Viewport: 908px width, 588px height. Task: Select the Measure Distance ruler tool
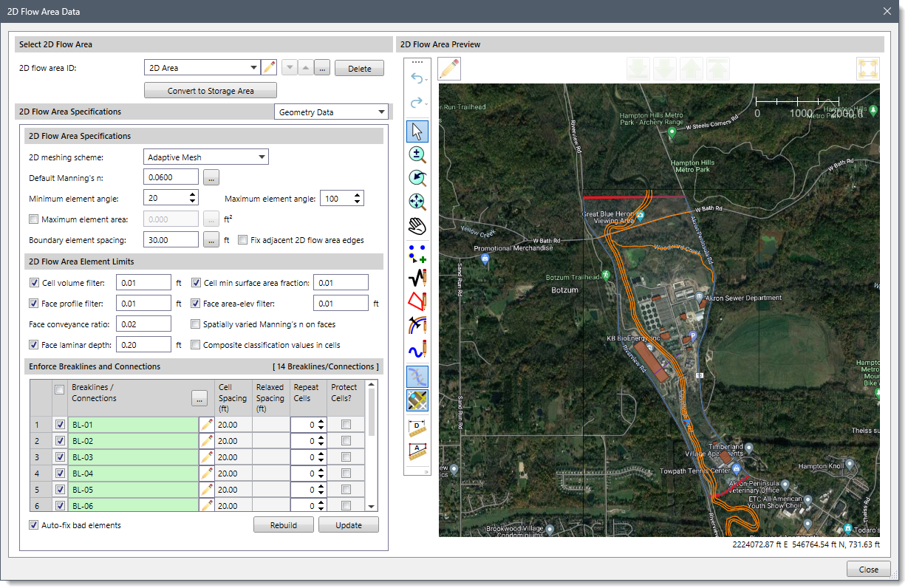[x=418, y=428]
